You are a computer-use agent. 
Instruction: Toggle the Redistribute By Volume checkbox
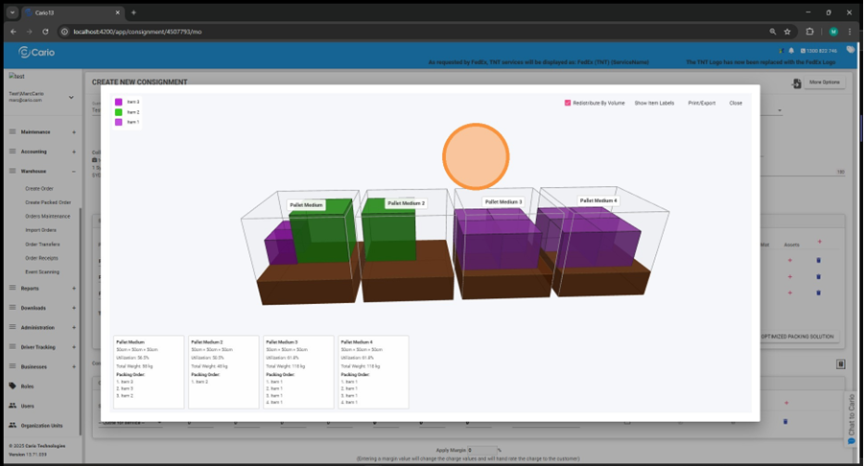567,103
